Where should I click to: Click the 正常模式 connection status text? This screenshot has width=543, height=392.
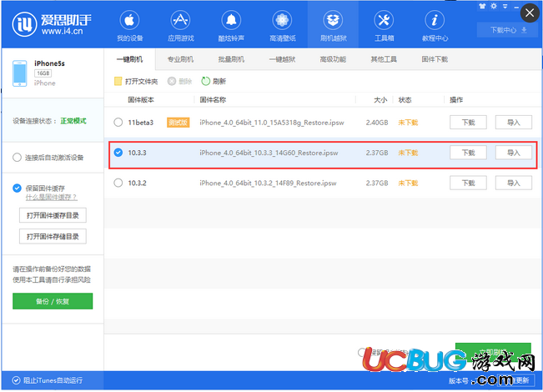click(73, 121)
